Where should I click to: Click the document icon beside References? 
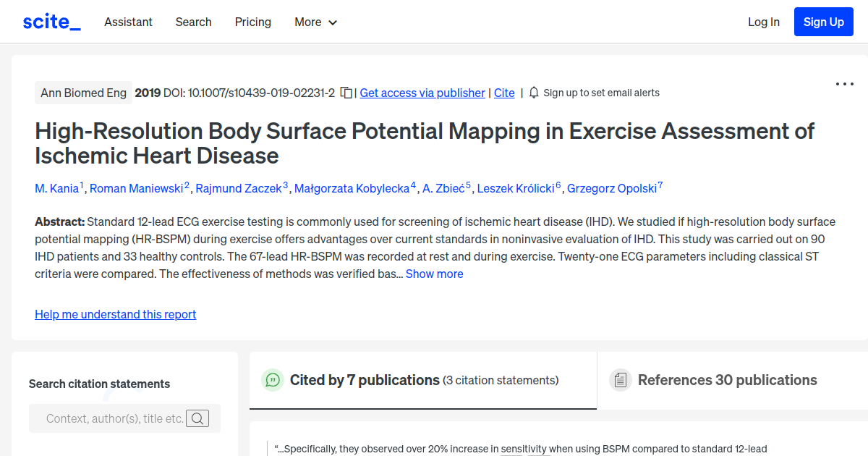620,379
